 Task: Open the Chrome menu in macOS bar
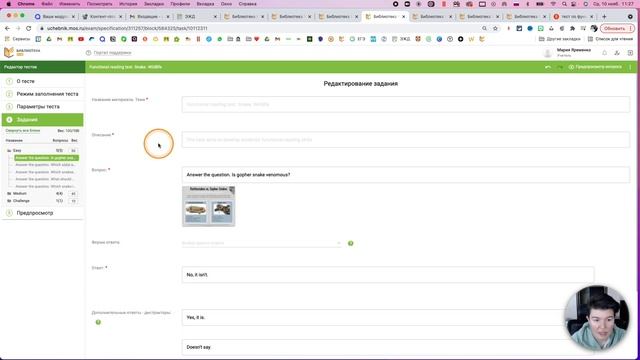tap(26, 4)
